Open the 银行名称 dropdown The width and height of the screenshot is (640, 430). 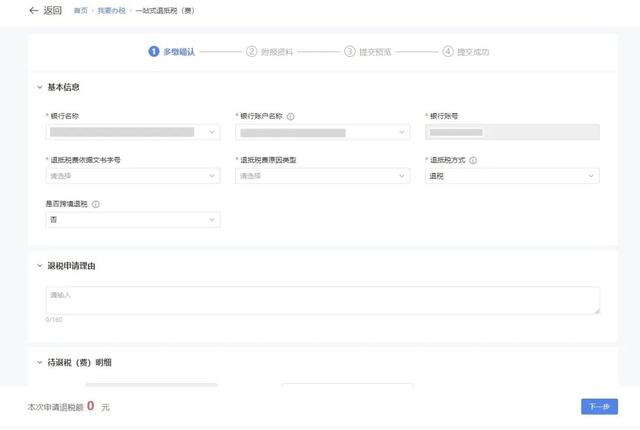coord(133,132)
